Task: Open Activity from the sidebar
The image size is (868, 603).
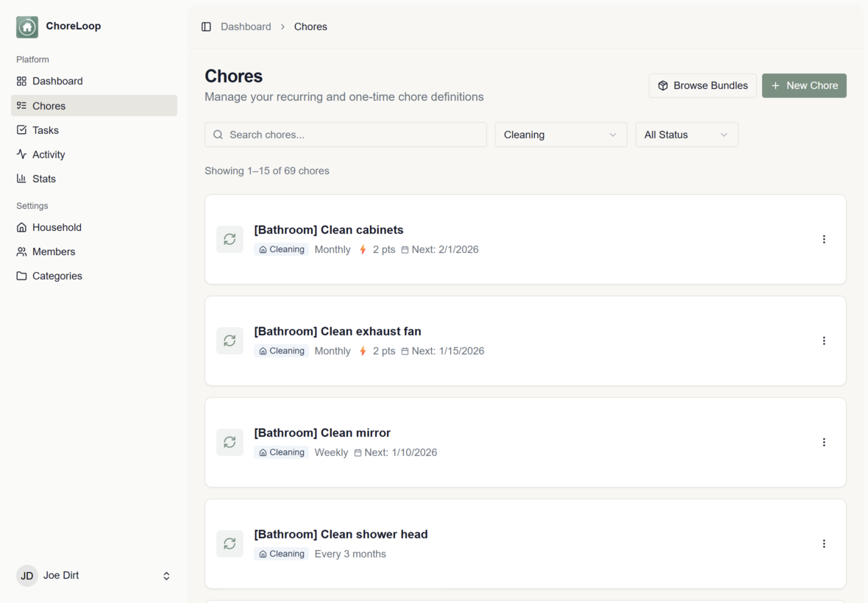Action: click(94, 154)
